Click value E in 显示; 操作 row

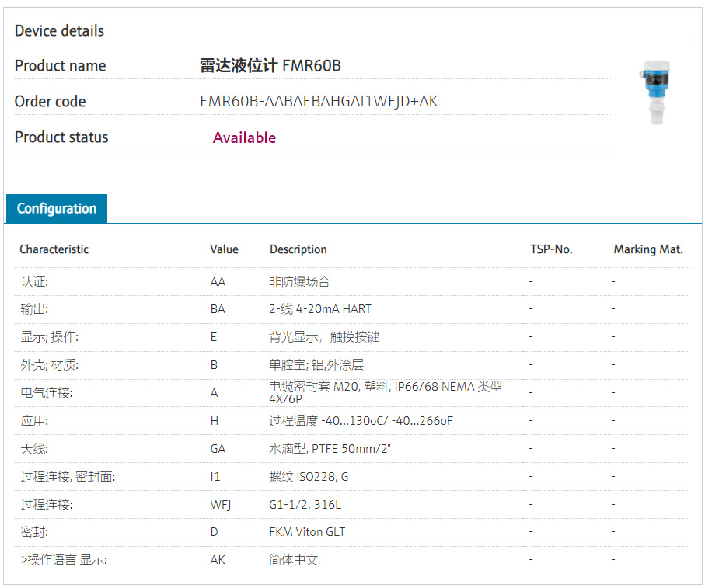click(214, 337)
